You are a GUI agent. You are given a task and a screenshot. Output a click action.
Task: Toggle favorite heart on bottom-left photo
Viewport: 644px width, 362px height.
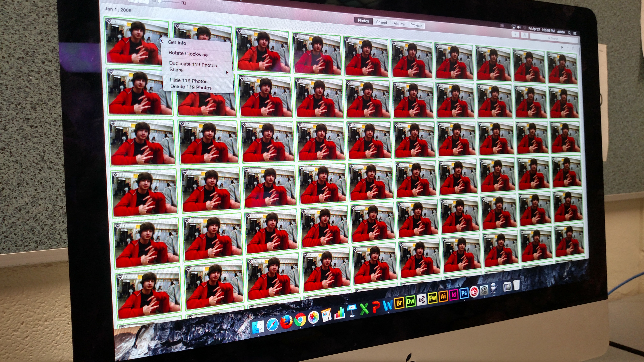pyautogui.click(x=120, y=278)
